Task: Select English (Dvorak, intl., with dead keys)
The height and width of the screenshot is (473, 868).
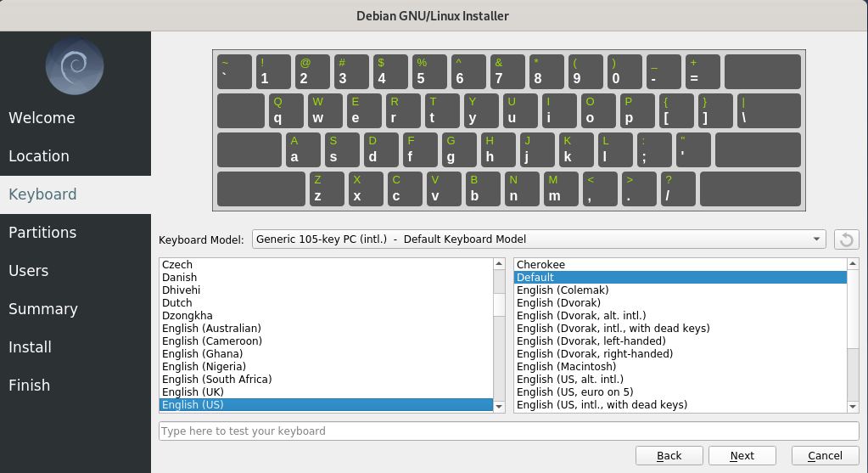Action: click(x=680, y=329)
